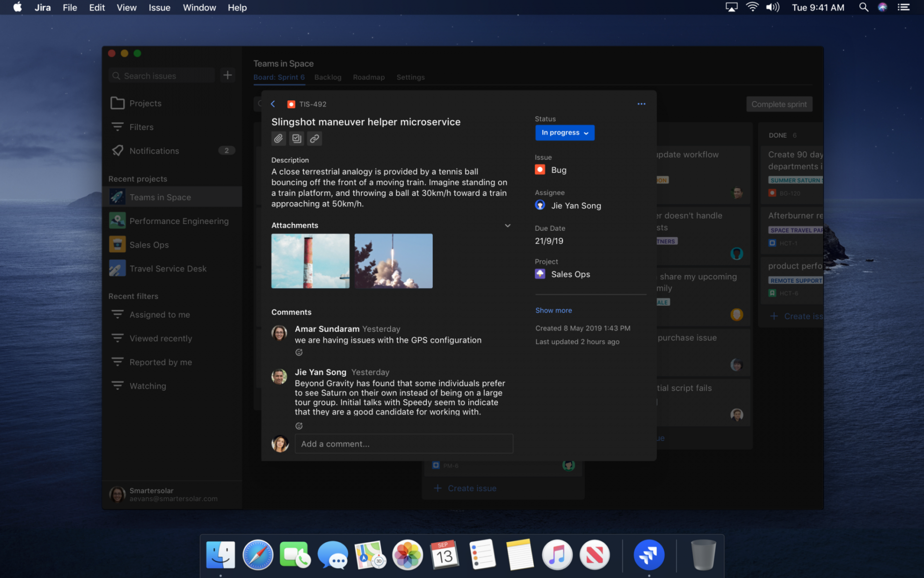
Task: Open Music from the dock
Action: point(557,555)
